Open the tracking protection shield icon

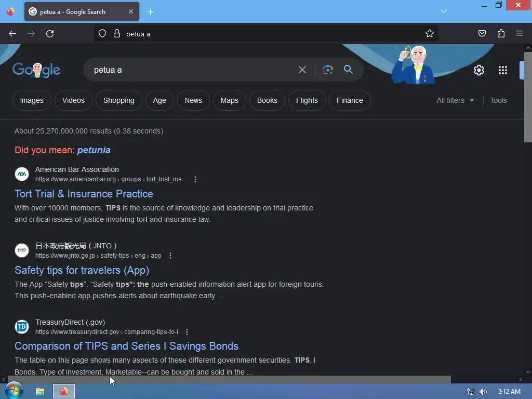click(102, 34)
